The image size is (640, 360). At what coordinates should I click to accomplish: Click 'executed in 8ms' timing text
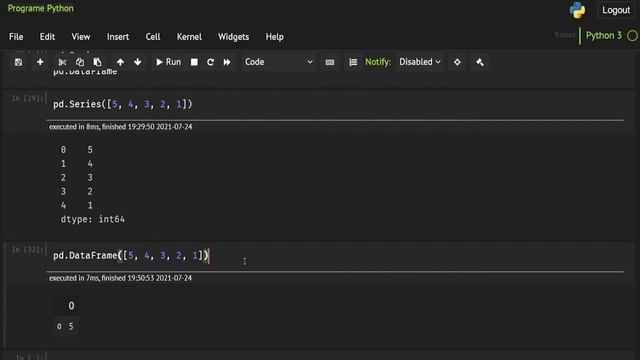(120, 127)
